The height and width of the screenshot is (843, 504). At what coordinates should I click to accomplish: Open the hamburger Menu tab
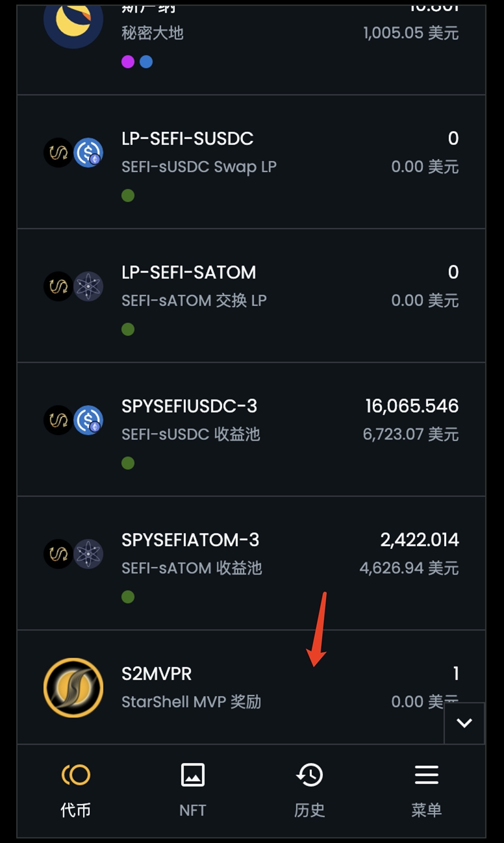tap(426, 775)
